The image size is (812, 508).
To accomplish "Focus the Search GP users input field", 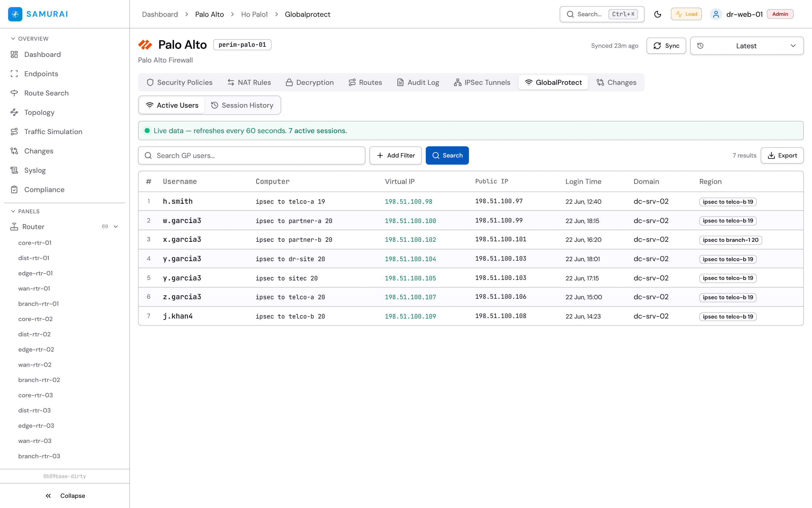I will click(x=252, y=155).
